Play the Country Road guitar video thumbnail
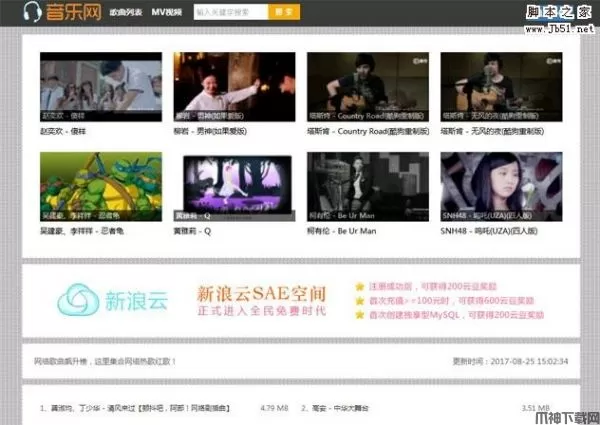Screen dimensions: 600x425 tap(368, 87)
